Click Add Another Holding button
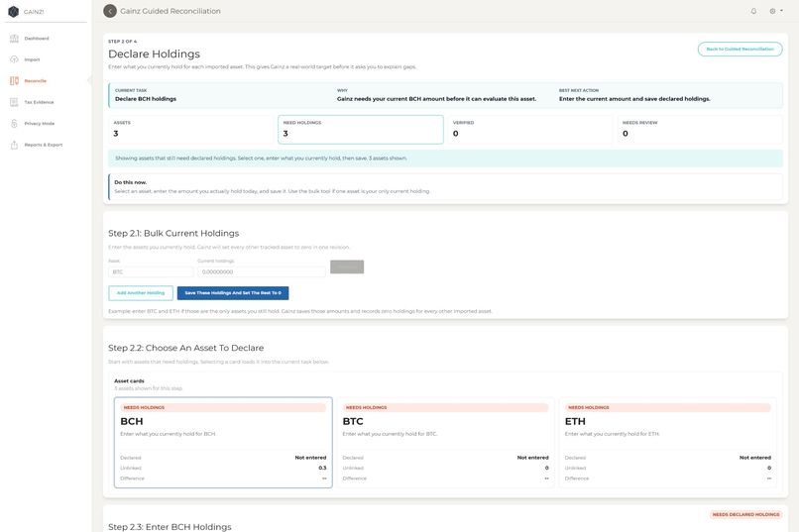Screen dimensions: 799x532 click(x=141, y=292)
